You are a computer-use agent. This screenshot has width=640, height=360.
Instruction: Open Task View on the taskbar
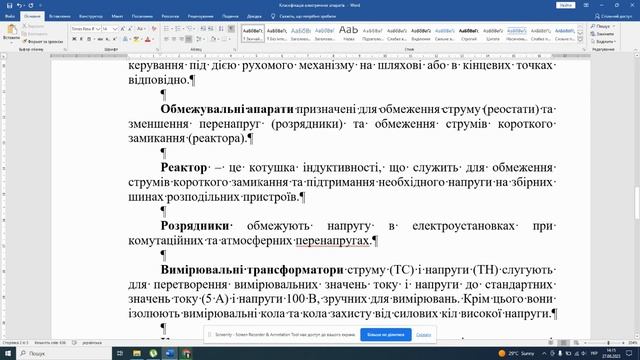tap(120, 353)
